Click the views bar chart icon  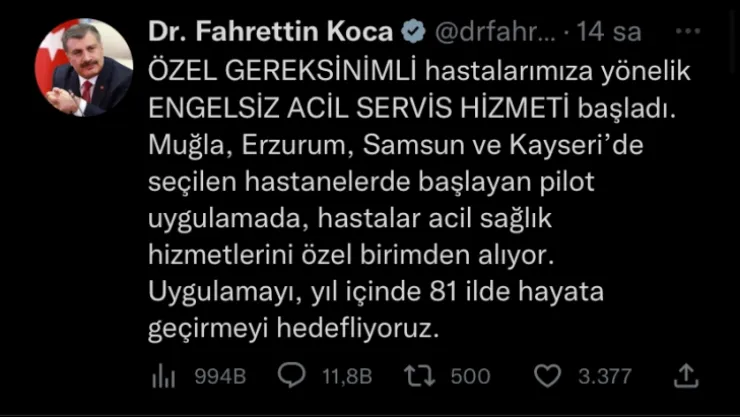163,377
